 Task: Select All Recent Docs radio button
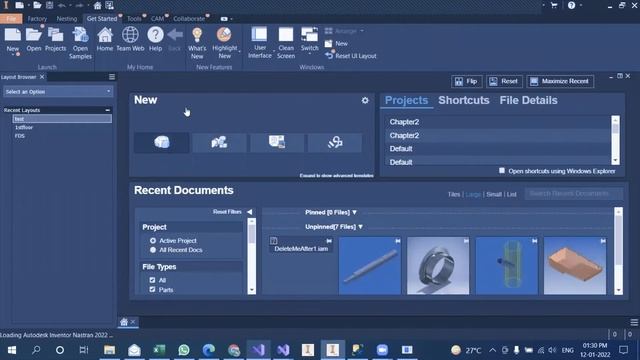click(x=153, y=250)
